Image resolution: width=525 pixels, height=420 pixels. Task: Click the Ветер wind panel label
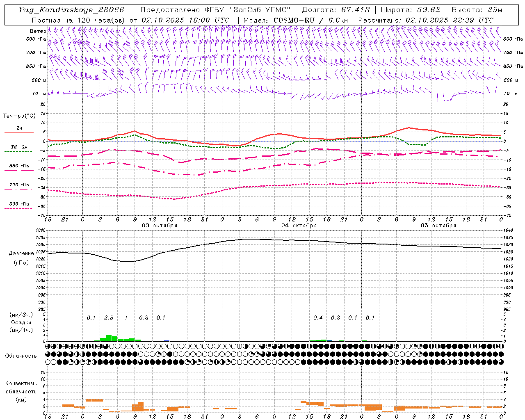[38, 31]
